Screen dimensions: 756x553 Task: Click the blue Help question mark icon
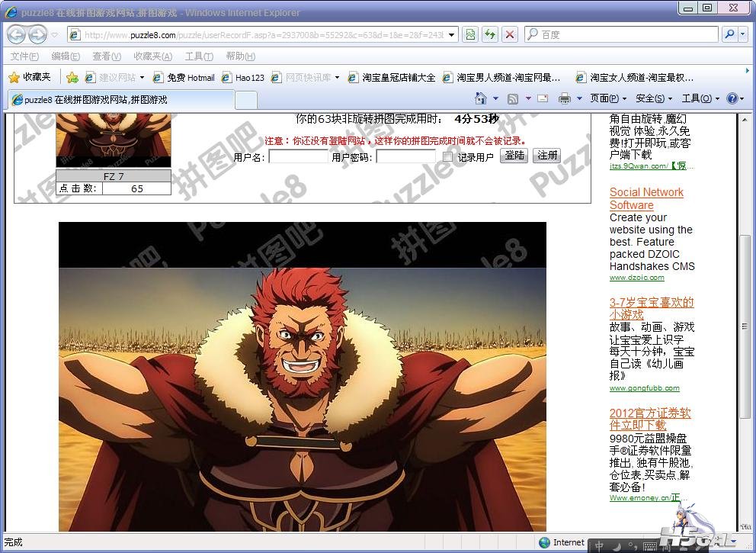click(x=732, y=98)
